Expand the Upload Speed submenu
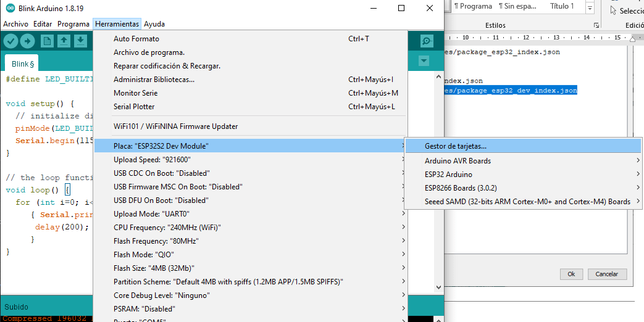Viewport: 644px width, 322px height. pos(251,160)
